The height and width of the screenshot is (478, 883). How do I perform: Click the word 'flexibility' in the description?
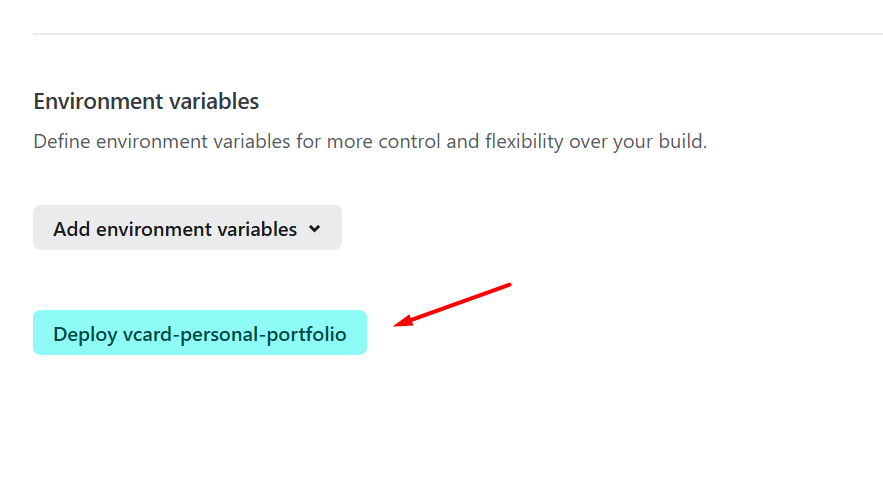[524, 141]
